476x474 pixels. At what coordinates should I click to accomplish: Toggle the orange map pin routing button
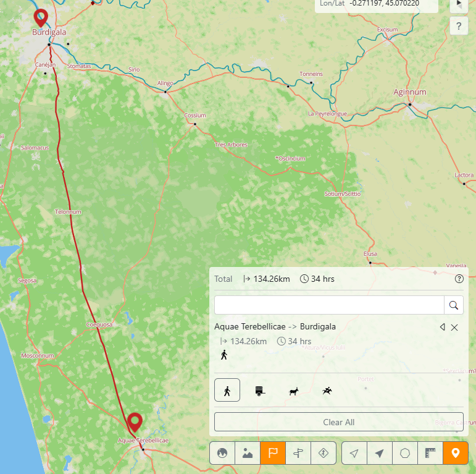[x=456, y=453]
